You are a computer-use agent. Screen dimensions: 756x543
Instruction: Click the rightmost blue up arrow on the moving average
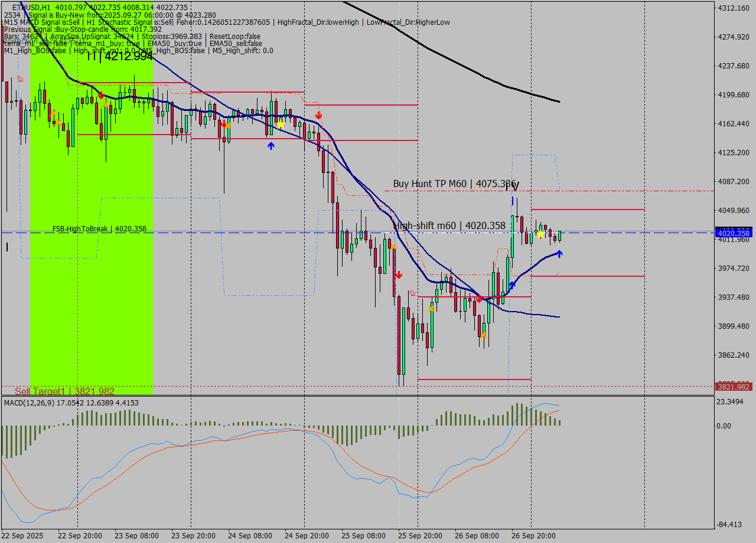point(559,254)
